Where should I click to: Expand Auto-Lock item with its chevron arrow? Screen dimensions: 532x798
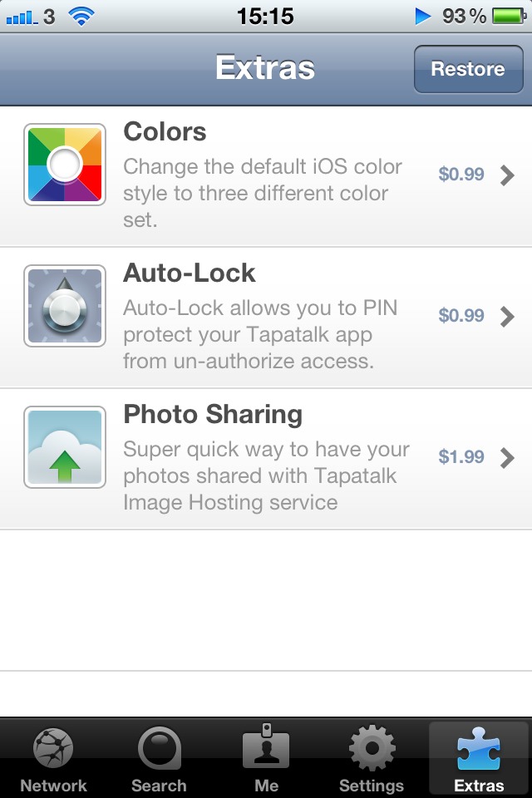(507, 316)
